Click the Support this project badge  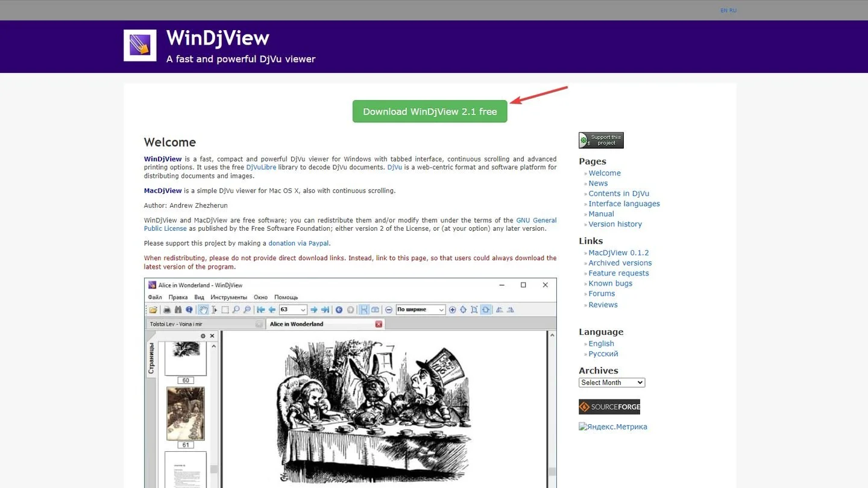[x=601, y=140]
